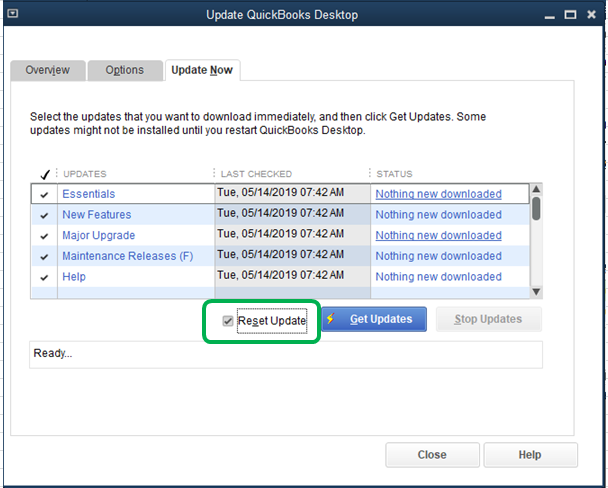
Task: Toggle the select-all checkmark header
Action: 45,174
